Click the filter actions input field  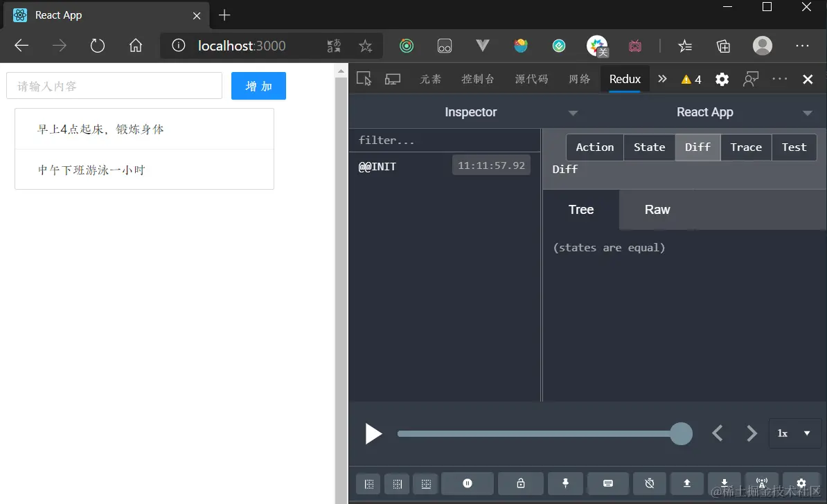pyautogui.click(x=445, y=141)
